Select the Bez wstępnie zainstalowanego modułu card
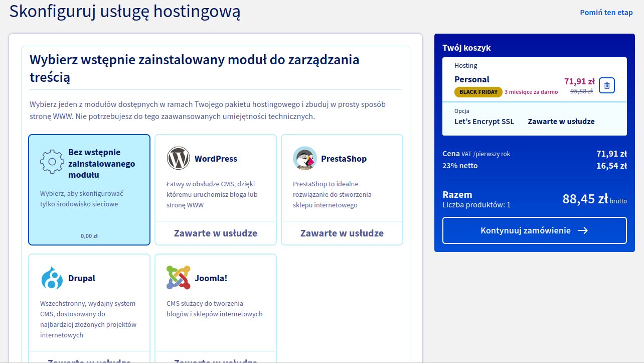 pos(89,190)
